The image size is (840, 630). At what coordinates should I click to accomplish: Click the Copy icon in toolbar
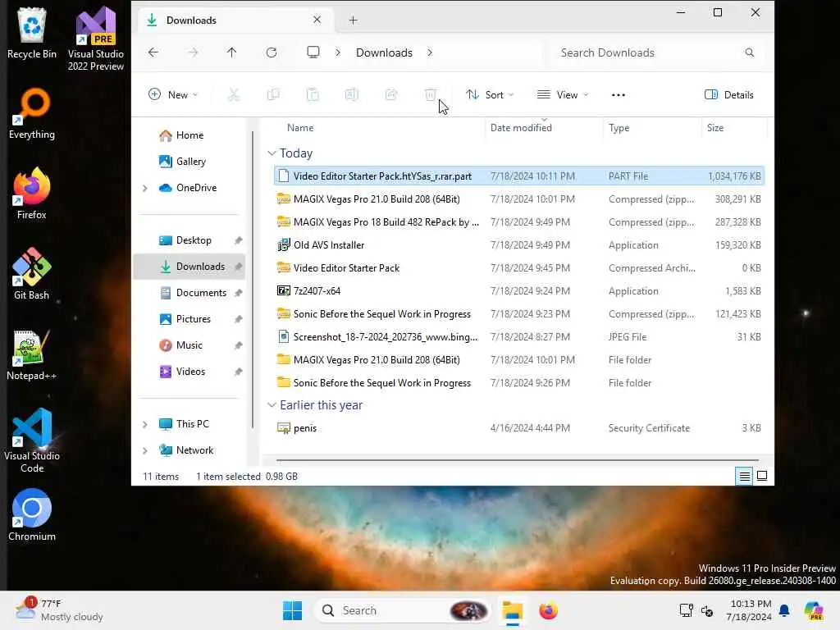[x=272, y=95]
